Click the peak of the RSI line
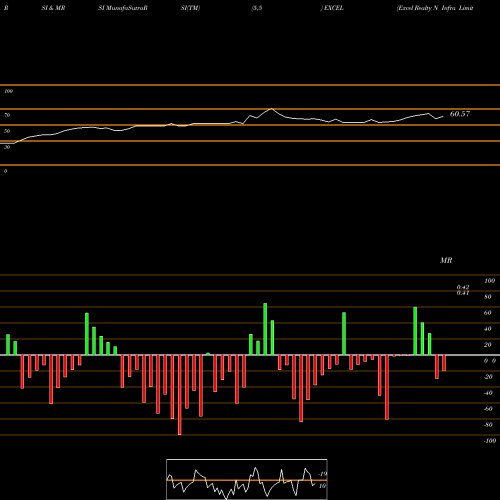The image size is (500, 500). point(272,109)
